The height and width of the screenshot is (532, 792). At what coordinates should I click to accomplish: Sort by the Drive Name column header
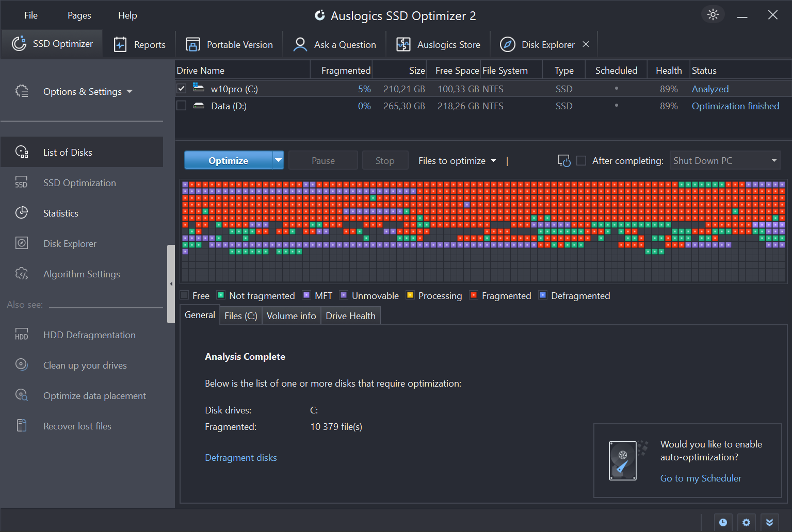[243, 70]
